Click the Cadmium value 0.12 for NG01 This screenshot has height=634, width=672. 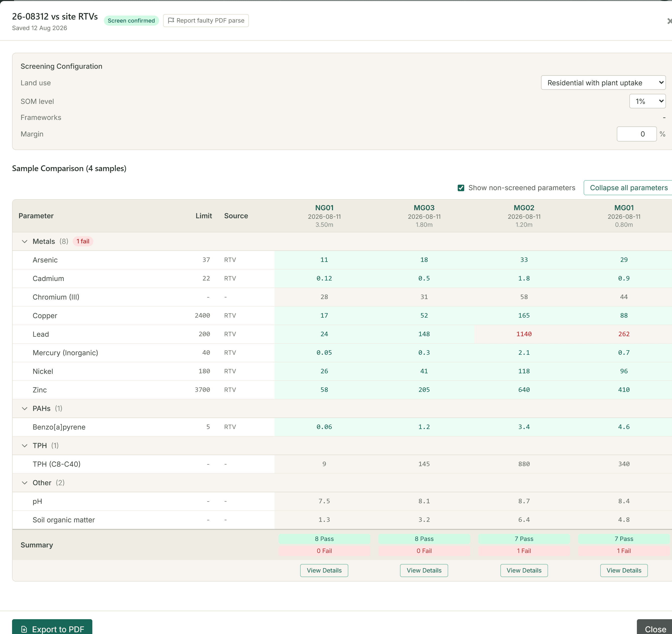[324, 278]
